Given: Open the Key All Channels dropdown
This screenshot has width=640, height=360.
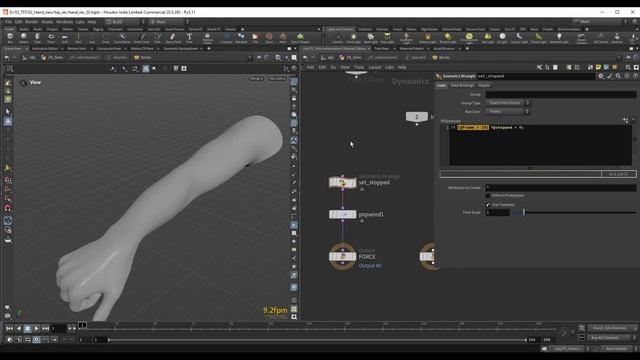Looking at the screenshot, I should [611, 338].
